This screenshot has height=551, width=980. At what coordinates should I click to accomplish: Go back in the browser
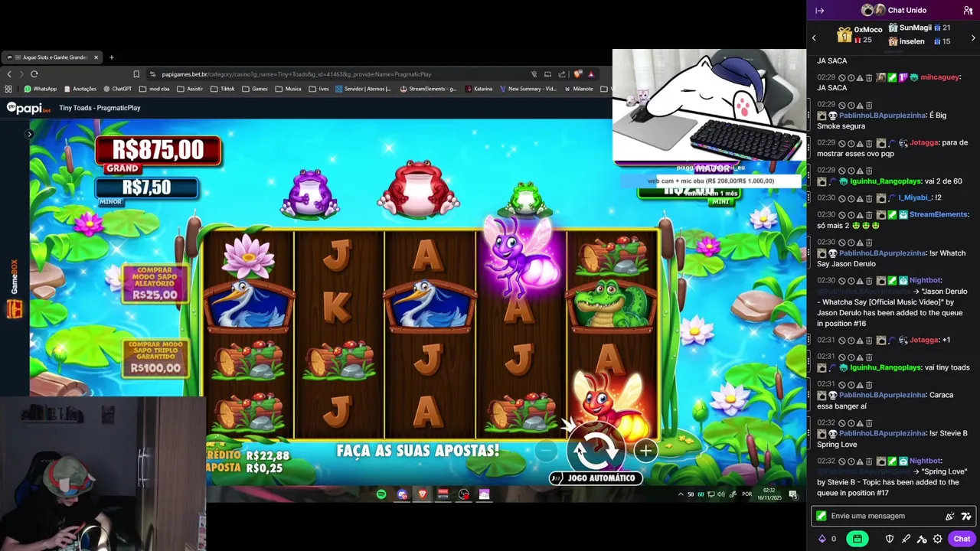(x=9, y=74)
